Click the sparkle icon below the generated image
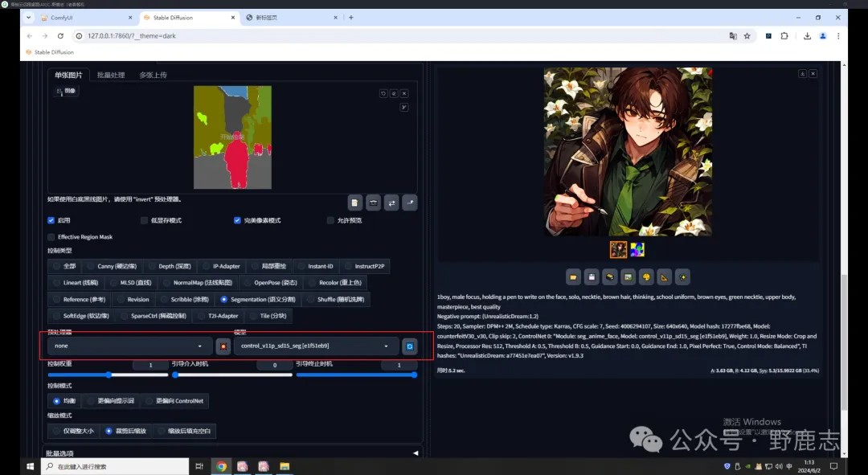The height and width of the screenshot is (475, 868). click(x=682, y=276)
